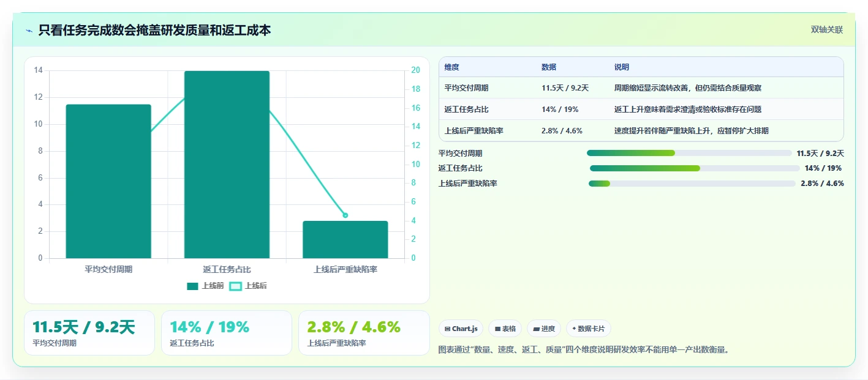Click progress value 2.8% / 4.6%

click(822, 184)
